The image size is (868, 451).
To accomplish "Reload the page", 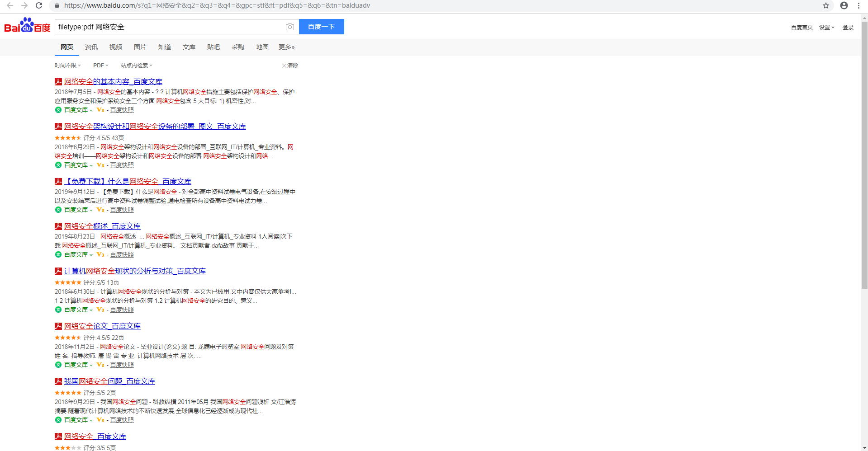I will [39, 5].
